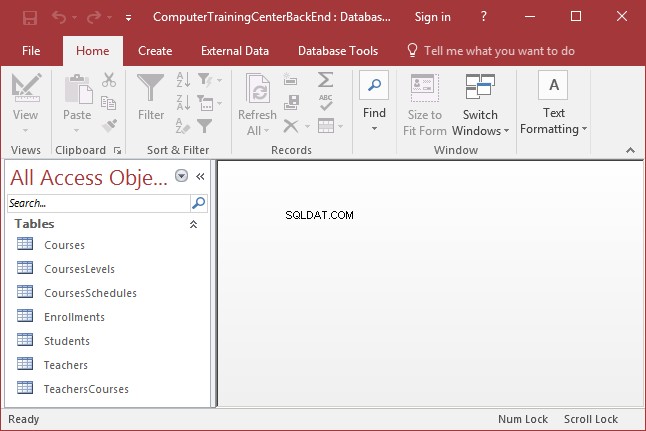Click the search magnifier icon in navigation pane
This screenshot has height=431, width=646.
[x=199, y=203]
